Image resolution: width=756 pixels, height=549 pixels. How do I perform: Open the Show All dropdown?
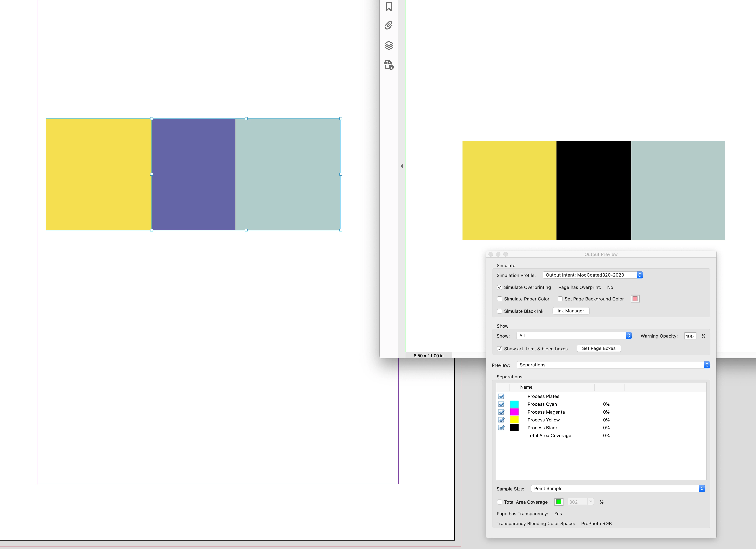(574, 336)
